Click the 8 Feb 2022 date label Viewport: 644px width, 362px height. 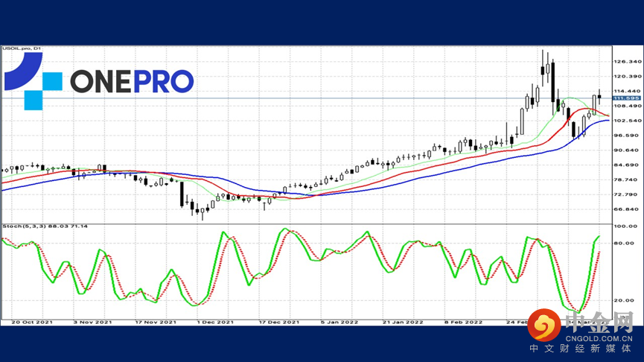pos(464,323)
